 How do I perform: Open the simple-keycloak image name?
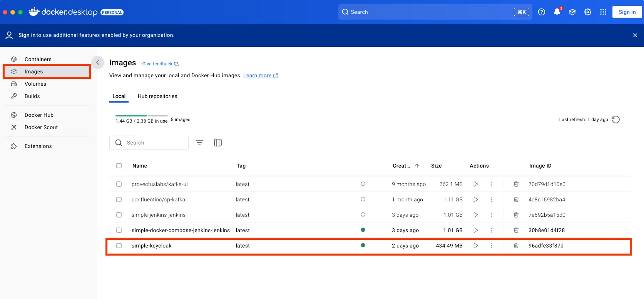(152, 246)
